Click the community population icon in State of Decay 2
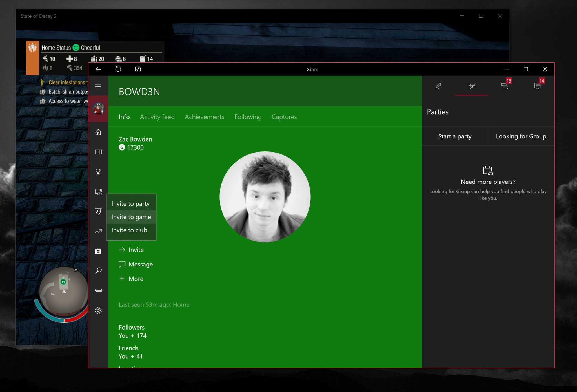Viewport: 577px width, 392px height. [32, 48]
